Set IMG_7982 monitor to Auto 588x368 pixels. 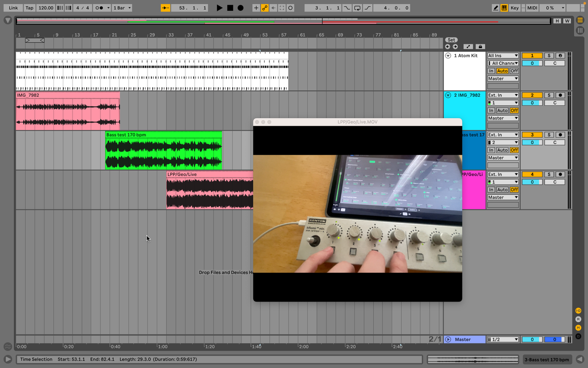pos(502,110)
